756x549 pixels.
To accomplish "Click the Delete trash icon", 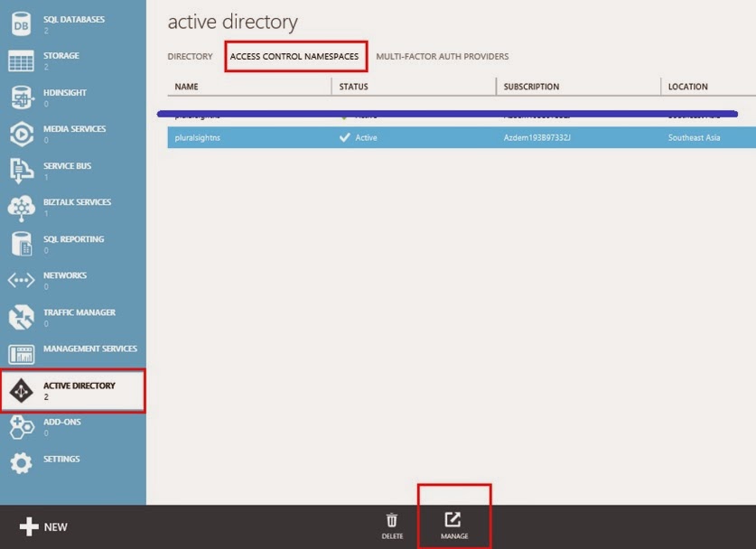I will click(x=392, y=526).
